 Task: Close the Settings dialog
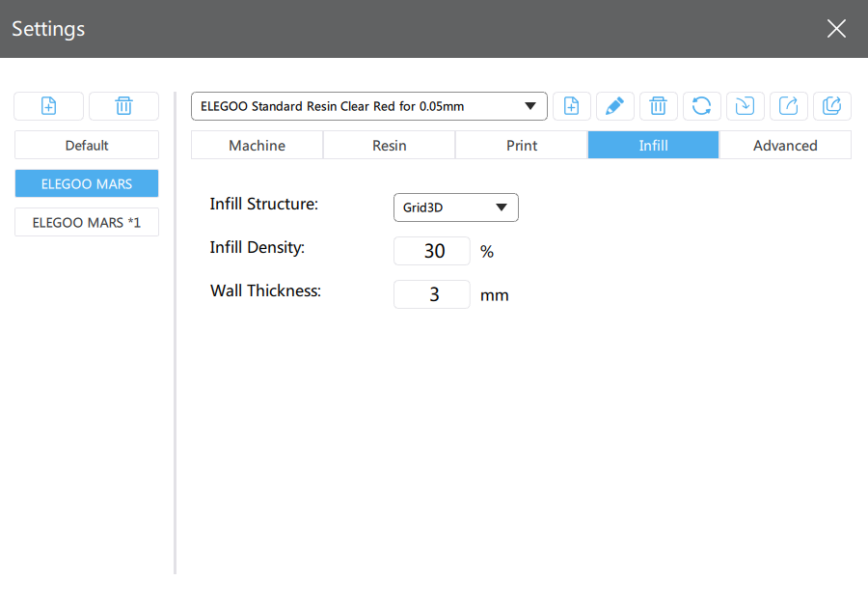coord(836,28)
